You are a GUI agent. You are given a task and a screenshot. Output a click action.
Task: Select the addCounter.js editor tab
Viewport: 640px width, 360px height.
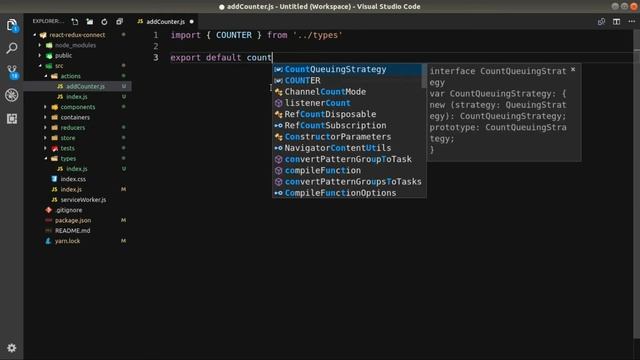point(165,22)
